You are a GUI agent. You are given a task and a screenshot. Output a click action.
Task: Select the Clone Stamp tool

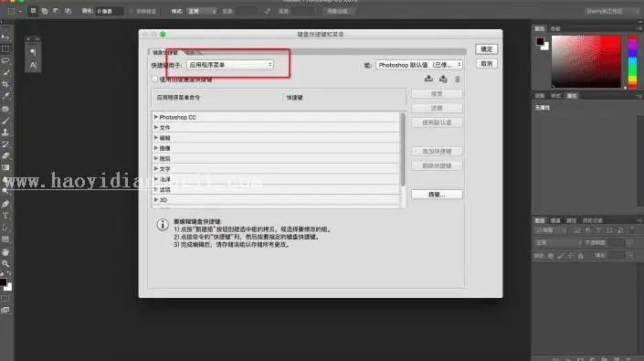tap(5, 133)
